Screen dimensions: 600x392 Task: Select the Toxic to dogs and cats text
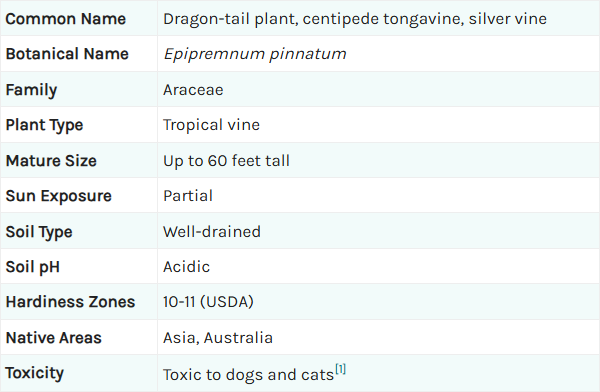pos(249,375)
